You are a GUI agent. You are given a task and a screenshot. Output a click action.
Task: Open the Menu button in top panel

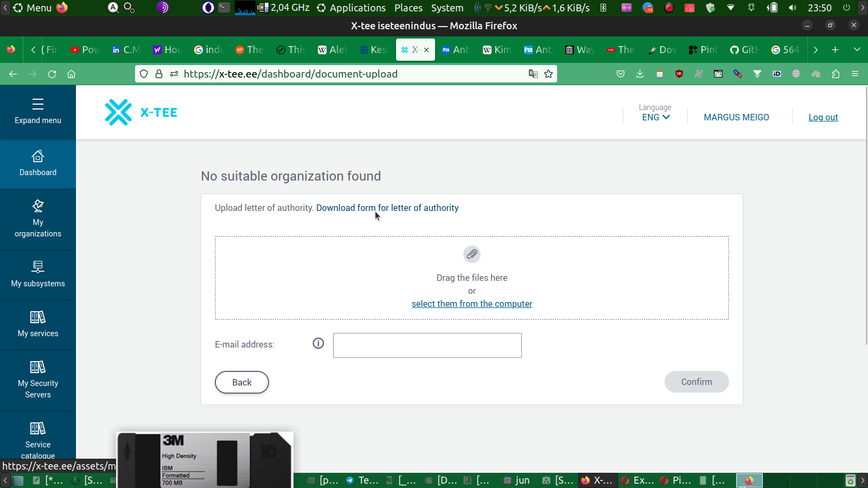[32, 8]
